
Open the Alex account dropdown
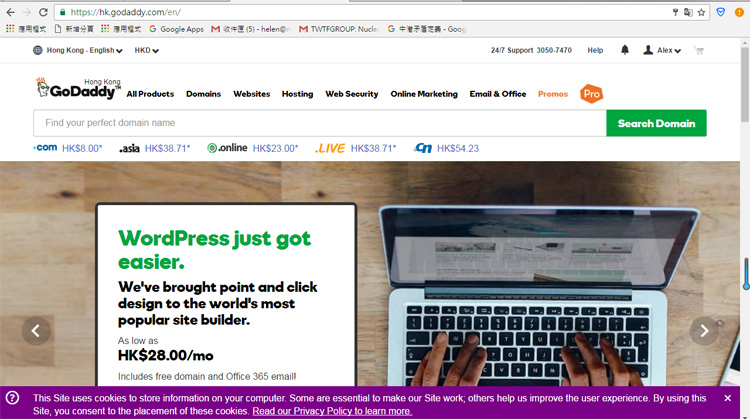[668, 50]
